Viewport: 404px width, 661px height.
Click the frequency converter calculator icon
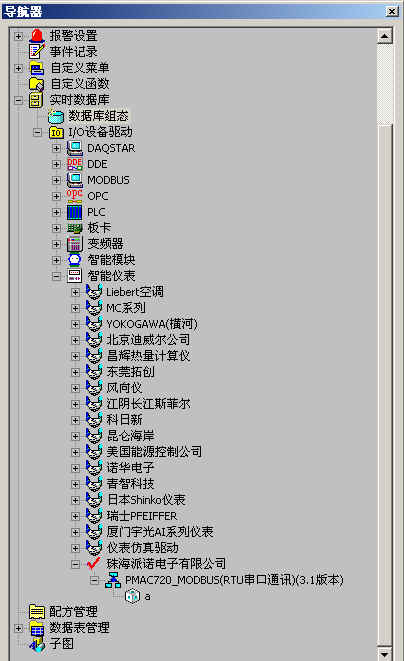[x=75, y=244]
